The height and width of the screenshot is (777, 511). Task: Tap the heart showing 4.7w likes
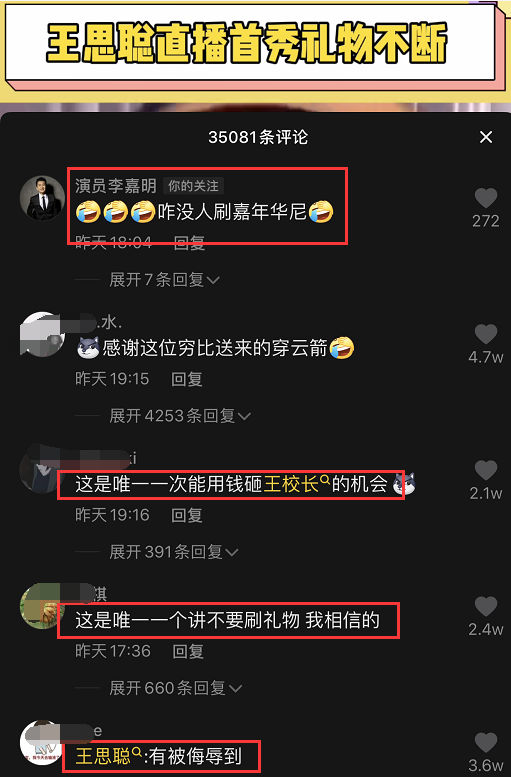486,334
